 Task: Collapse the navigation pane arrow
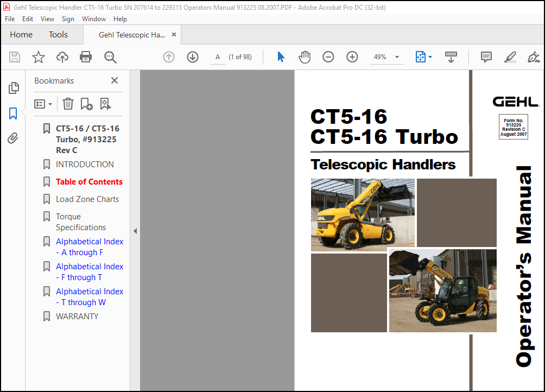tap(135, 231)
